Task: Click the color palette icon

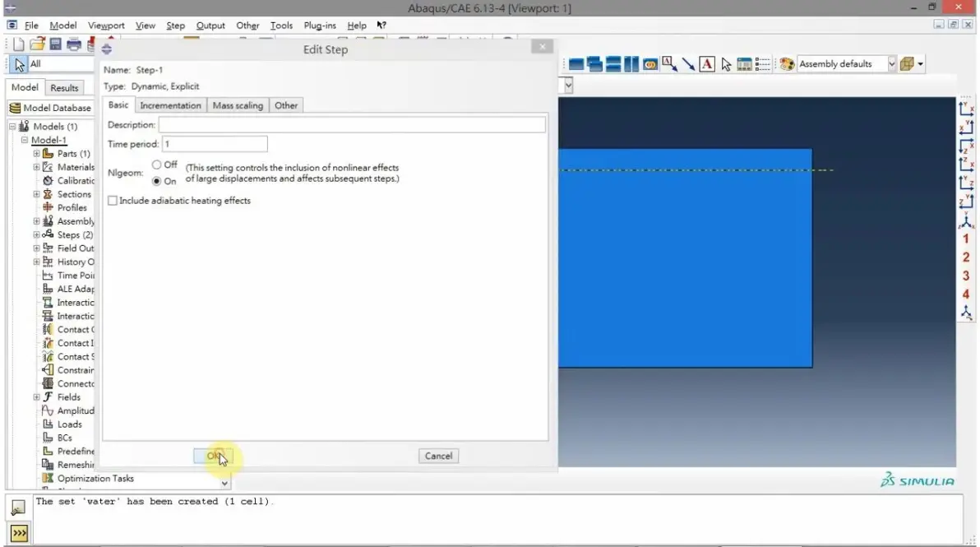Action: point(787,64)
